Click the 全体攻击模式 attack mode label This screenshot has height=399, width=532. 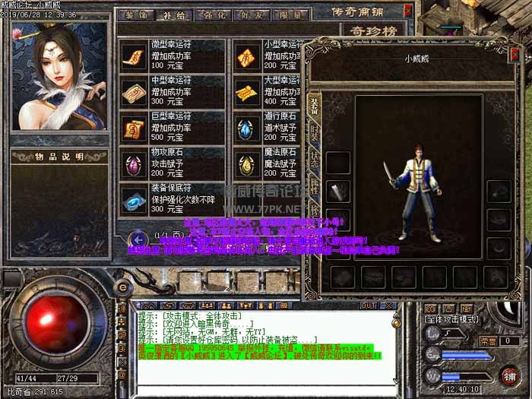tap(451, 319)
